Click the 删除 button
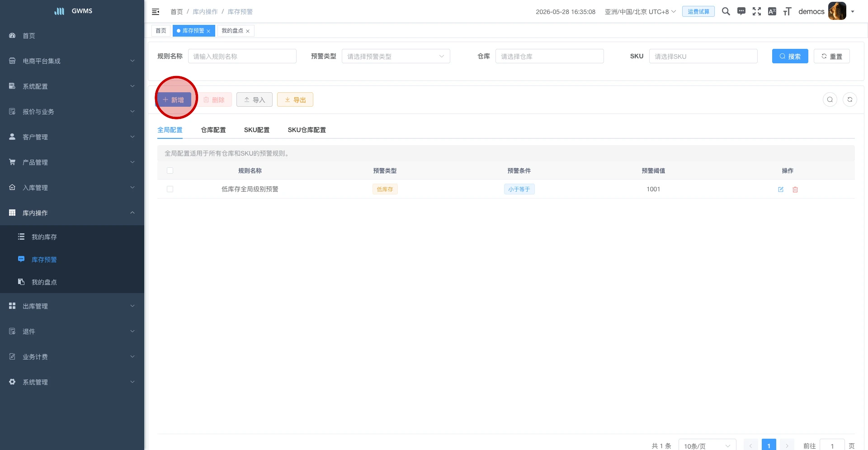Image resolution: width=868 pixels, height=450 pixels. [214, 99]
